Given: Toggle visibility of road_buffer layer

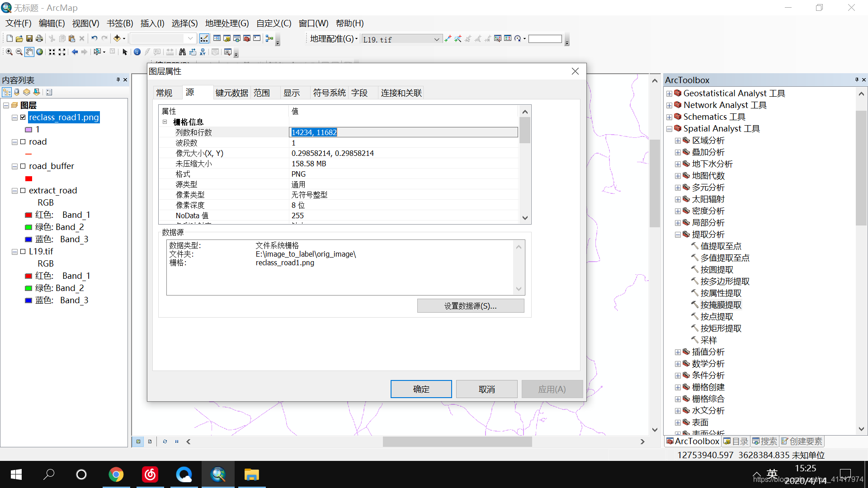Looking at the screenshot, I should coord(23,166).
